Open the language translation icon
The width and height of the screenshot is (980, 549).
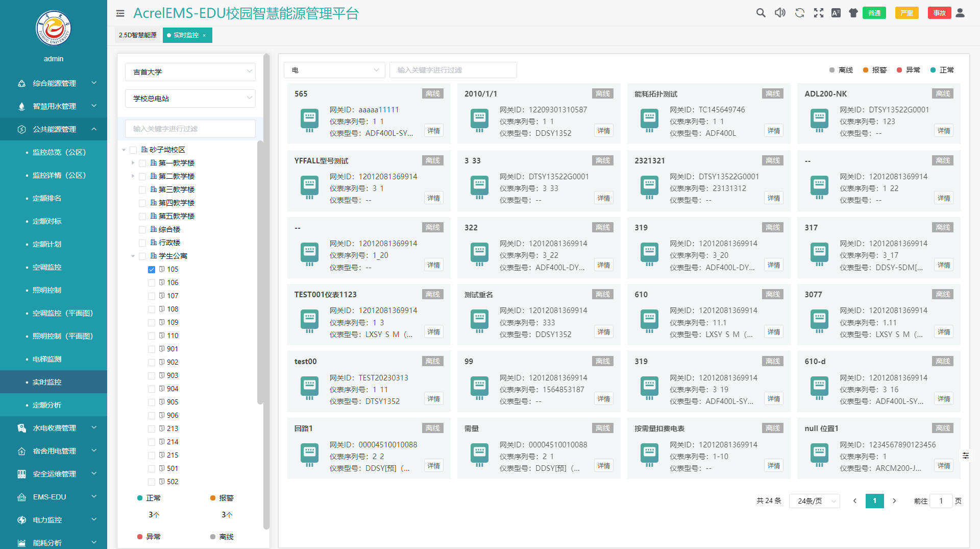click(836, 13)
